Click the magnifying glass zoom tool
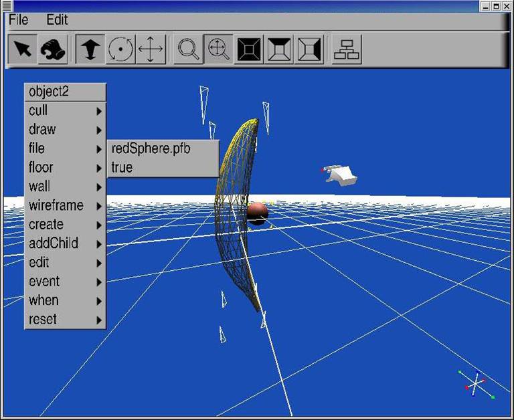The width and height of the screenshot is (514, 420). click(x=189, y=49)
